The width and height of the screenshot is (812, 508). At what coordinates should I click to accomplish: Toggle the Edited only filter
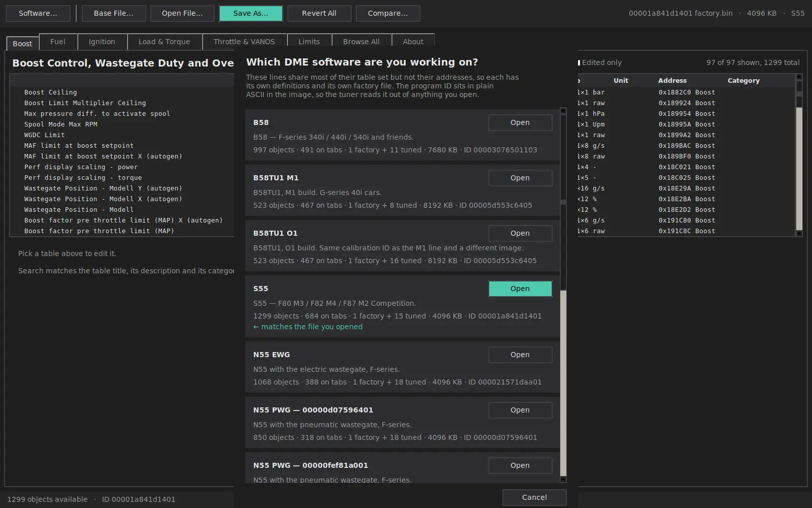(x=600, y=62)
